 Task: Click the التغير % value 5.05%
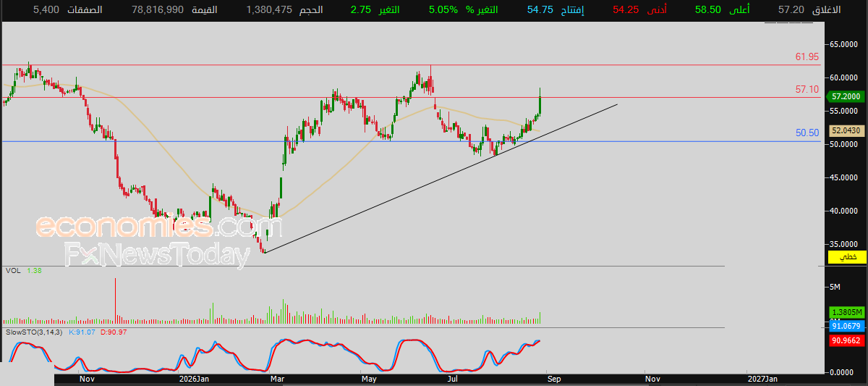click(444, 10)
